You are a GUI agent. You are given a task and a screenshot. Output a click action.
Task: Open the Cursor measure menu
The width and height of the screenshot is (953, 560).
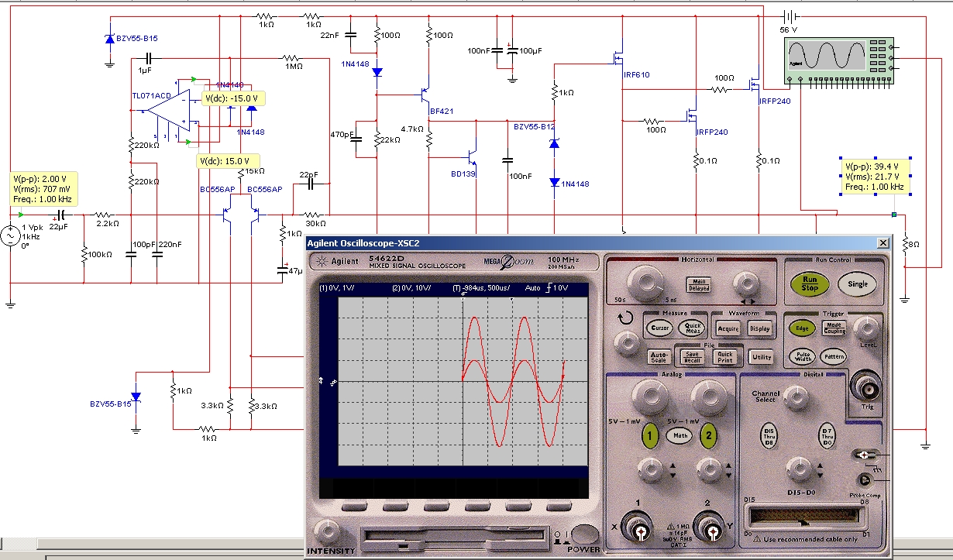[659, 328]
